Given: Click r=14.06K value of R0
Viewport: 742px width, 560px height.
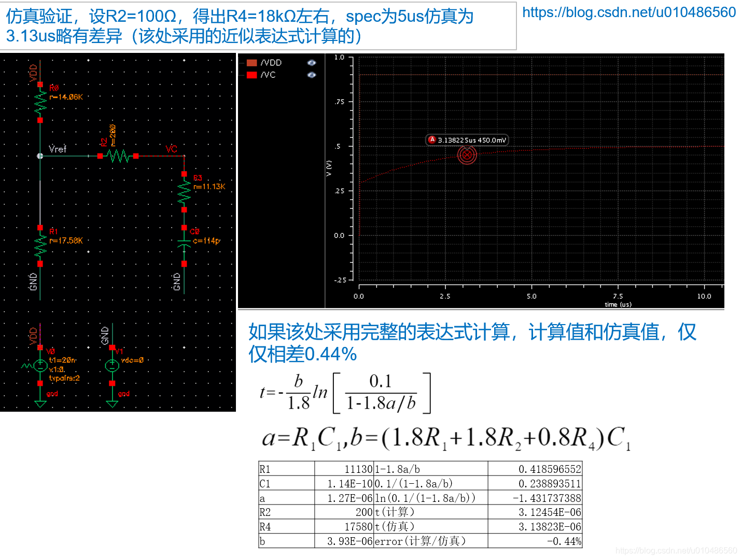Looking at the screenshot, I should pos(66,97).
